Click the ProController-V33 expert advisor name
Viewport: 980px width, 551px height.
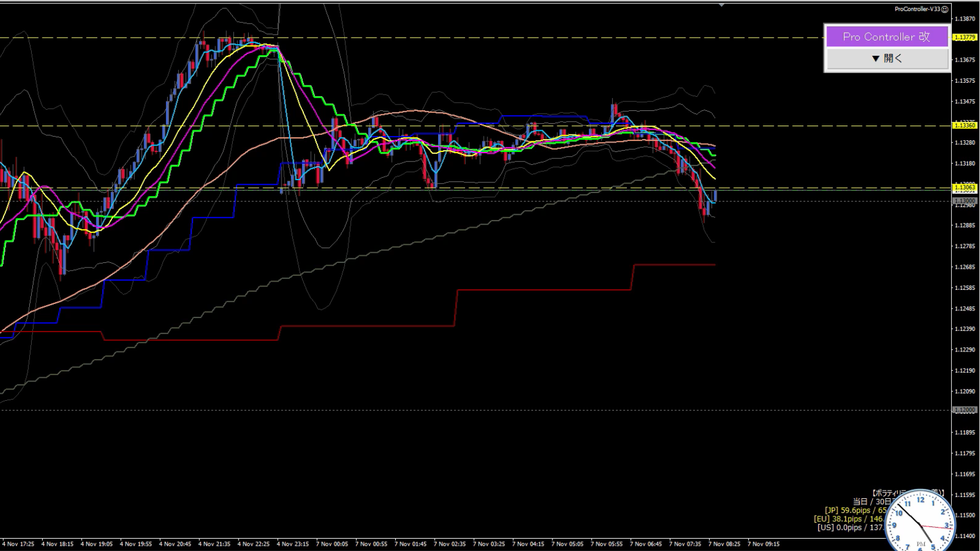tap(917, 9)
